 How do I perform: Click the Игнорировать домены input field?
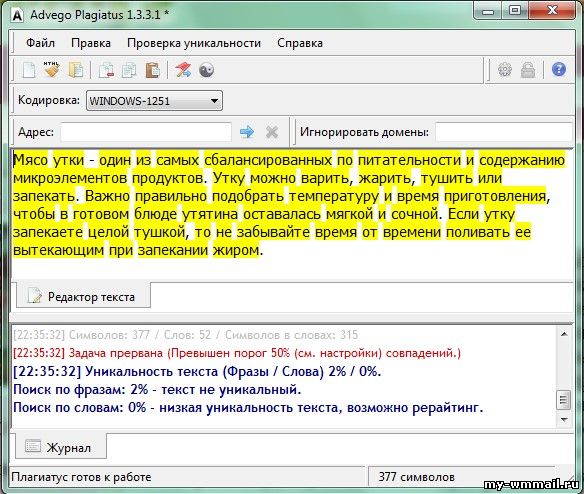(504, 132)
